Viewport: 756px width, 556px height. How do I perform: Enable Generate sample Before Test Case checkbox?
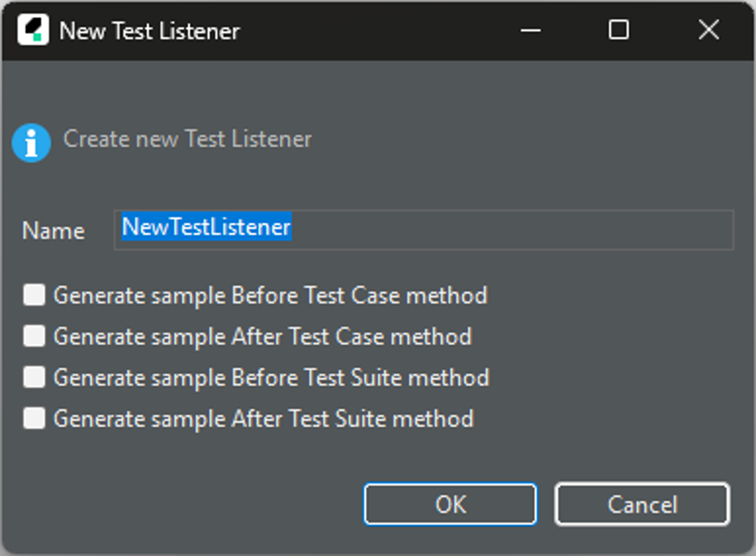point(34,295)
